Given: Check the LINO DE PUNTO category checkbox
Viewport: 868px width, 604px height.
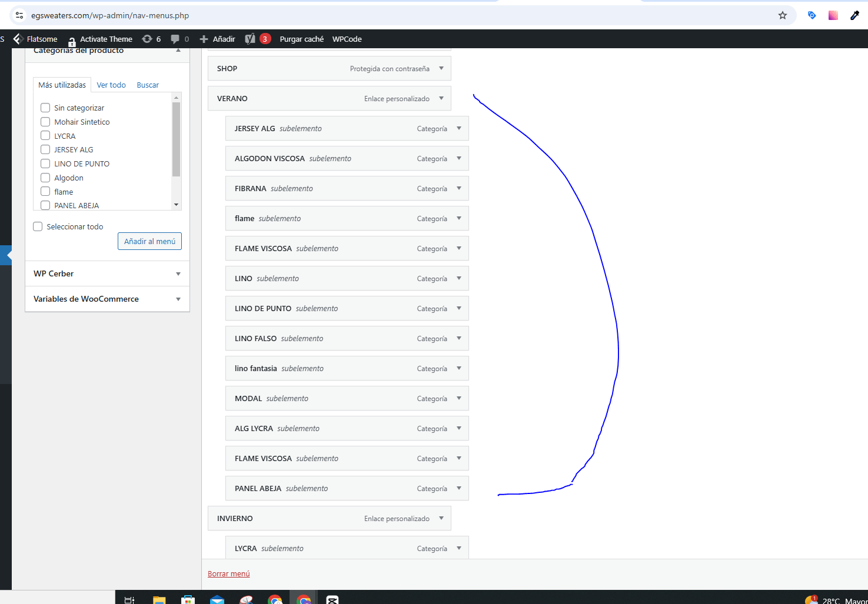Looking at the screenshot, I should pos(45,163).
